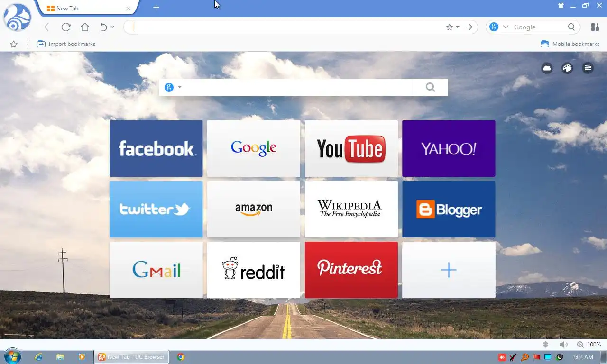Screen dimensions: 607x364
Task: Click the cloud sync icon on new tab page
Action: [547, 68]
